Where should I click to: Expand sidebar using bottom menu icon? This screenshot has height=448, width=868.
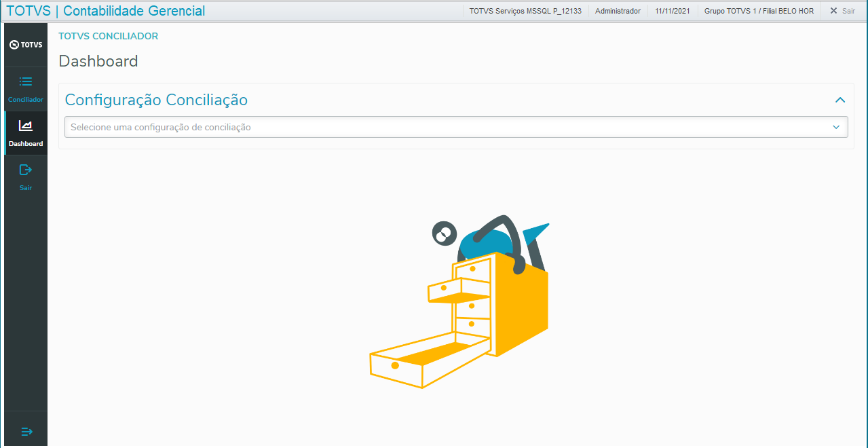[x=26, y=432]
